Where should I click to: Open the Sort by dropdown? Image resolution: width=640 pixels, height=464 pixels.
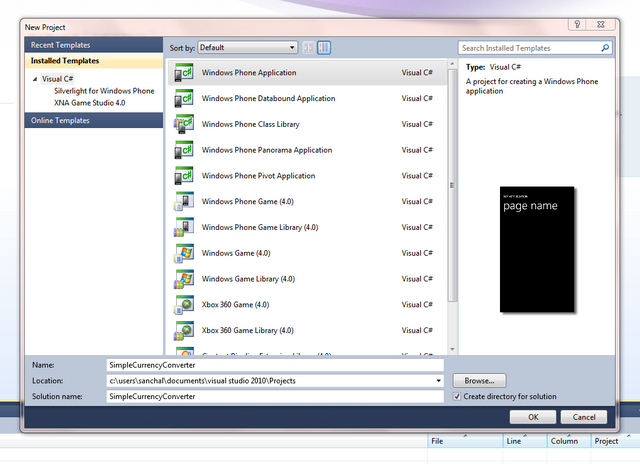[x=247, y=47]
